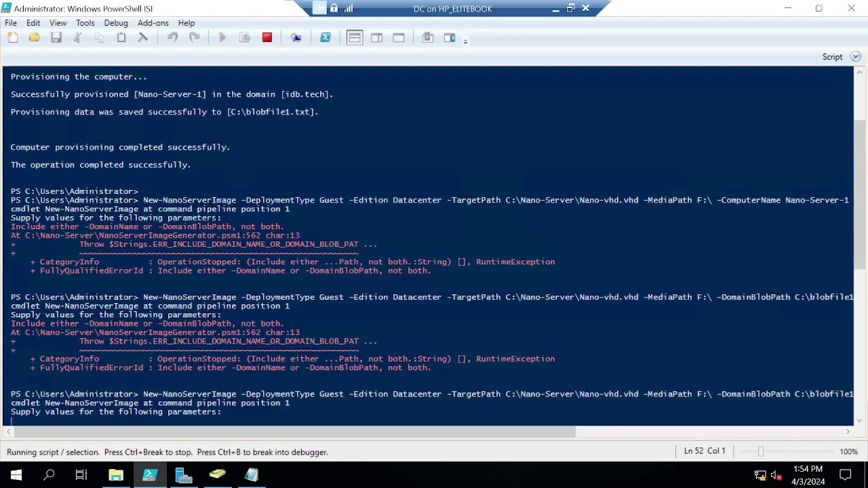Screen dimensions: 868x488
Task: Adjust the zoom slider in status bar
Action: 761,452
